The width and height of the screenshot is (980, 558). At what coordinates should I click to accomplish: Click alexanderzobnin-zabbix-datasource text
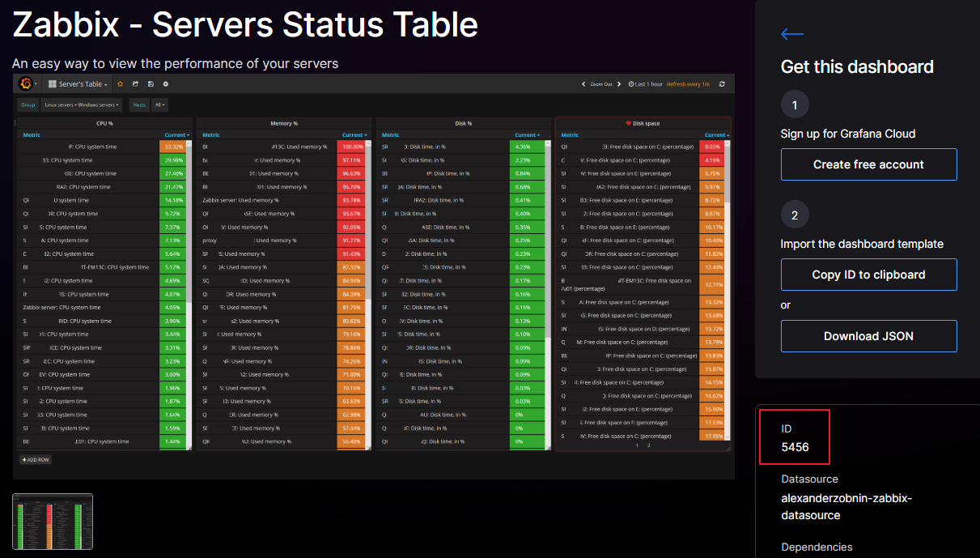coord(846,507)
